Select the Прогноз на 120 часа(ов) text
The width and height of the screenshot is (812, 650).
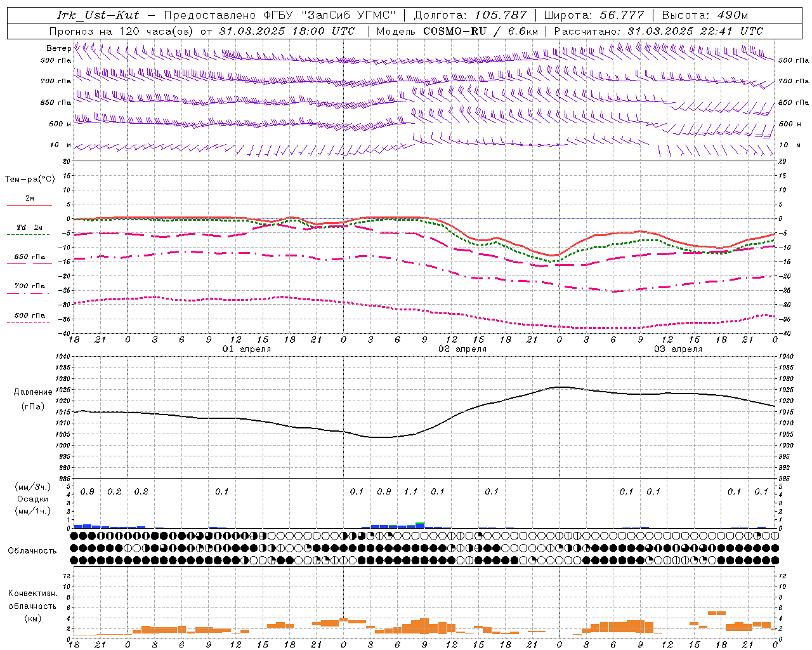[x=122, y=31]
